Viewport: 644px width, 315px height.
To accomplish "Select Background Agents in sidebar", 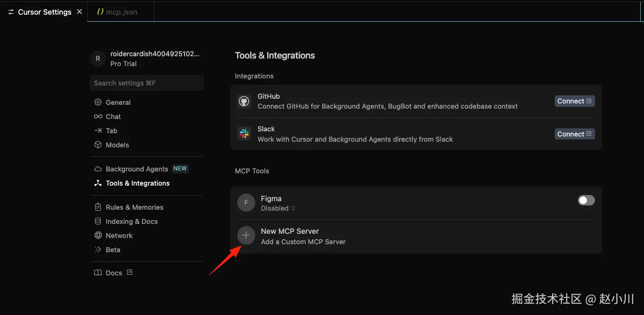I will tap(137, 169).
